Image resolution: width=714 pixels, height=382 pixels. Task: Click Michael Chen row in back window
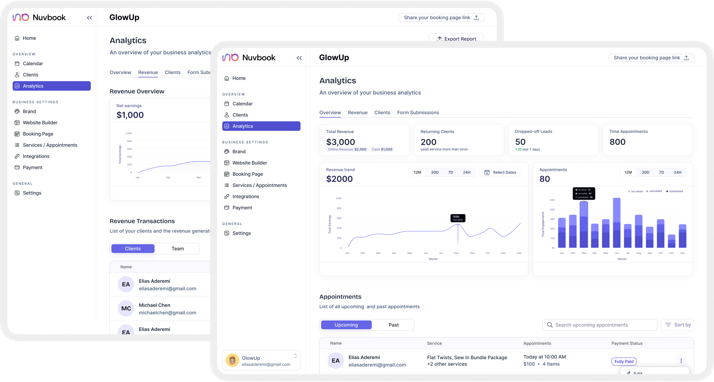pyautogui.click(x=160, y=309)
